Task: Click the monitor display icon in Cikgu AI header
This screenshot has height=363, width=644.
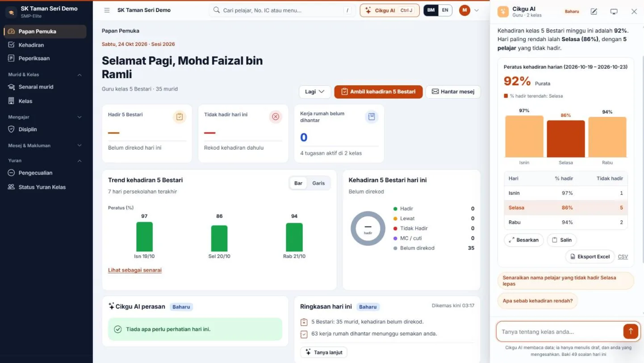Action: pos(614,12)
